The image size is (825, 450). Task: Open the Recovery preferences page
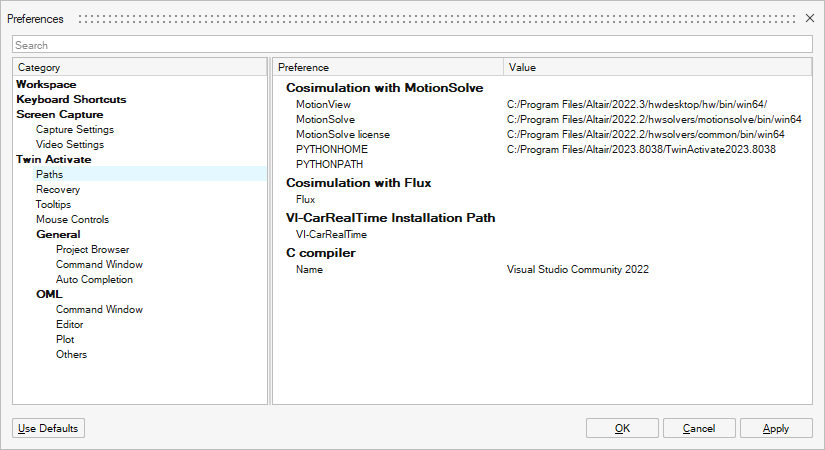click(x=58, y=190)
